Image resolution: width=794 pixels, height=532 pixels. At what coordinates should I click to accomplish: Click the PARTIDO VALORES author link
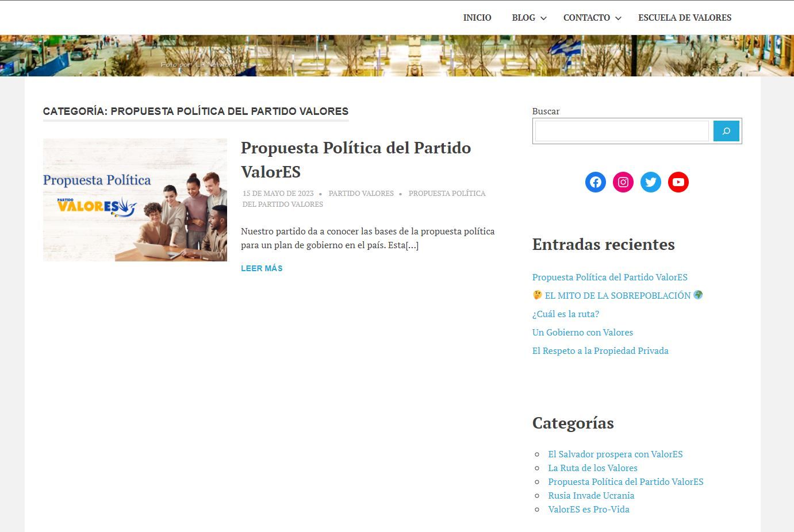(x=361, y=194)
